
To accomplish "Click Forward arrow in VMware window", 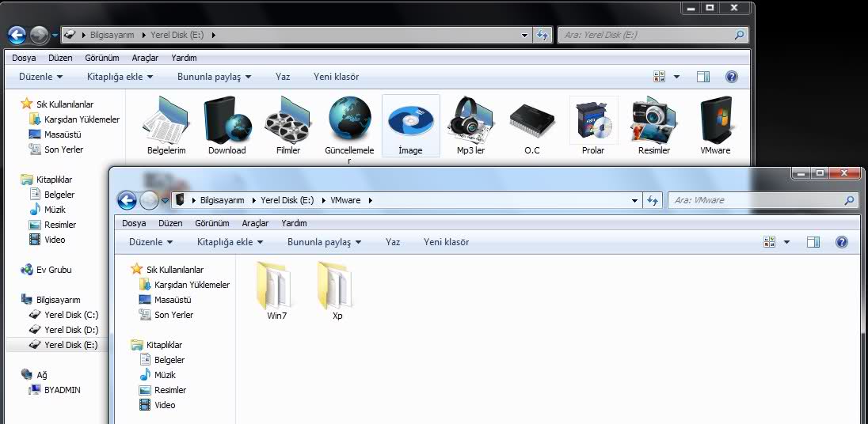I will (149, 200).
